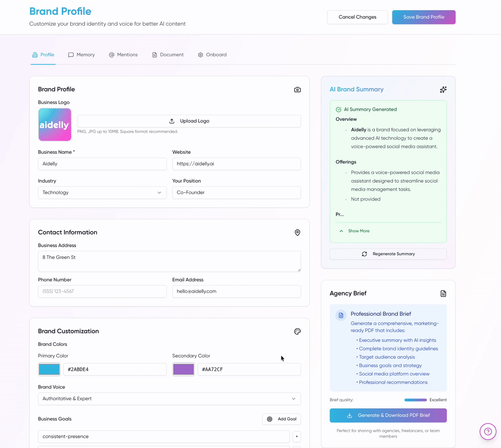
Task: Click the map pin icon in Contact Information
Action: pyautogui.click(x=297, y=233)
